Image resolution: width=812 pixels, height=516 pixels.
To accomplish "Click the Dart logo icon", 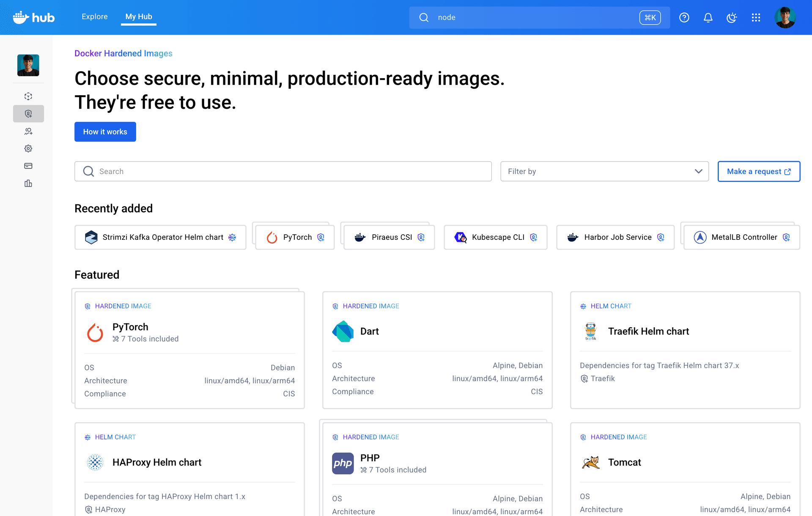I will [x=343, y=331].
